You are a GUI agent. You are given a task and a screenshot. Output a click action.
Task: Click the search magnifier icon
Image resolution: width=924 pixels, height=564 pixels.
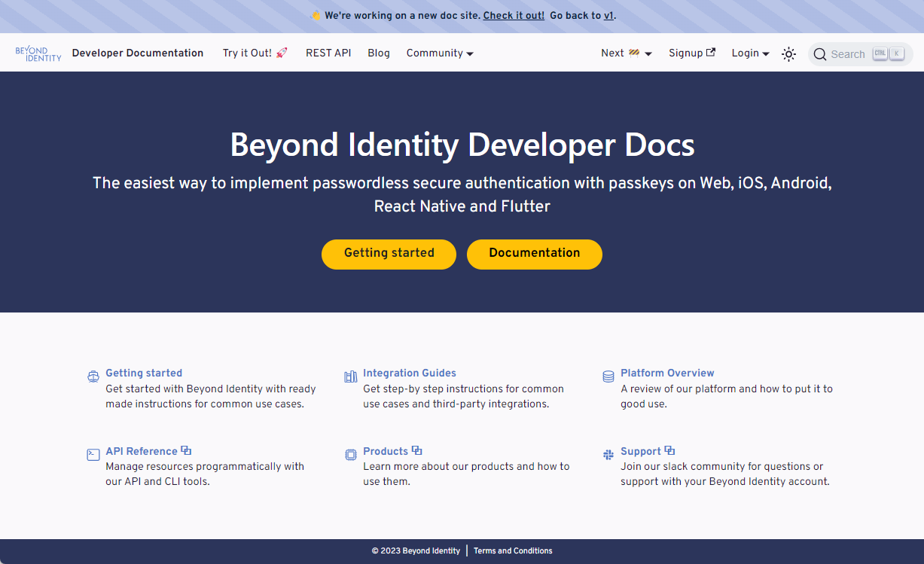tap(820, 54)
